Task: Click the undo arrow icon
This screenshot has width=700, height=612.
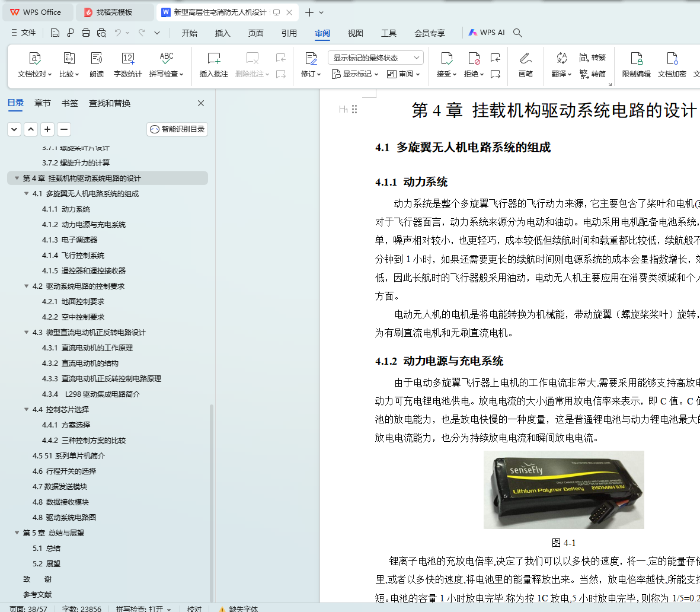Action: [117, 33]
